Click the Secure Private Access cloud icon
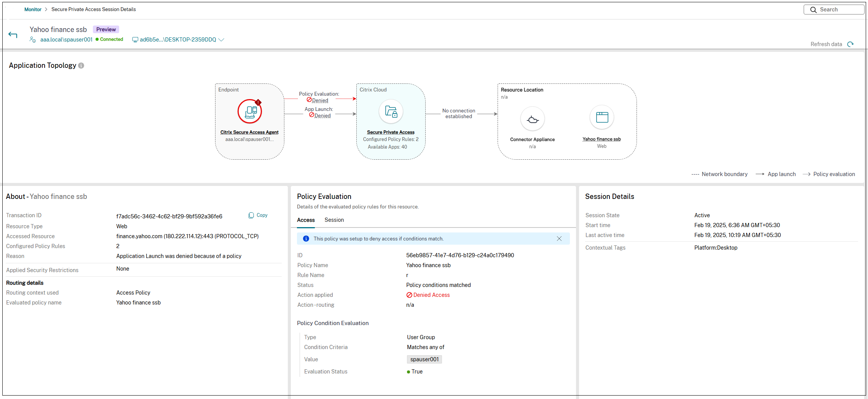Image resolution: width=868 pixels, height=399 pixels. [x=391, y=111]
